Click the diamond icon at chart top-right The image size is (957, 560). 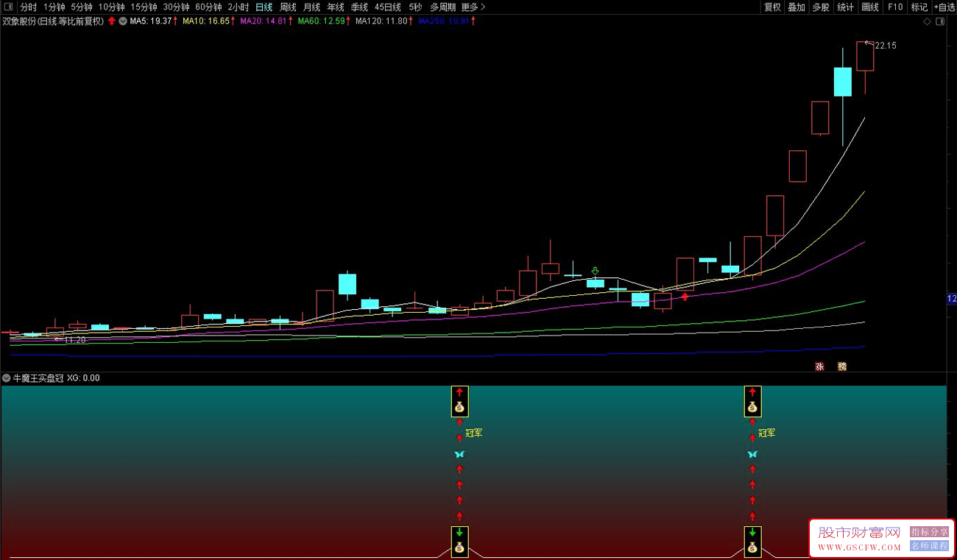[x=926, y=22]
